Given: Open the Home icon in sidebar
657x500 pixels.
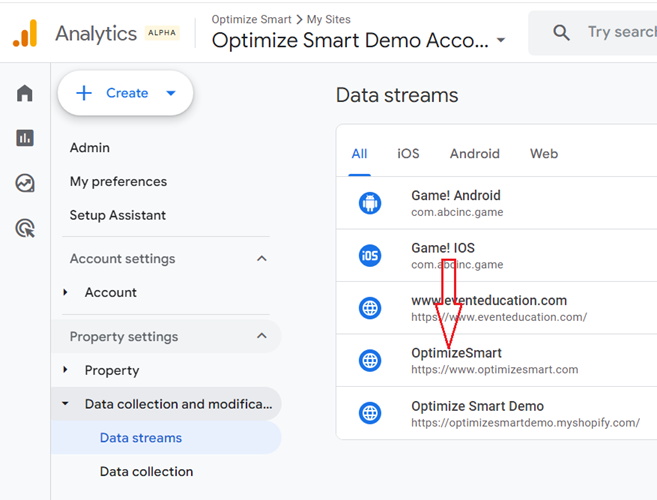Looking at the screenshot, I should [25, 93].
